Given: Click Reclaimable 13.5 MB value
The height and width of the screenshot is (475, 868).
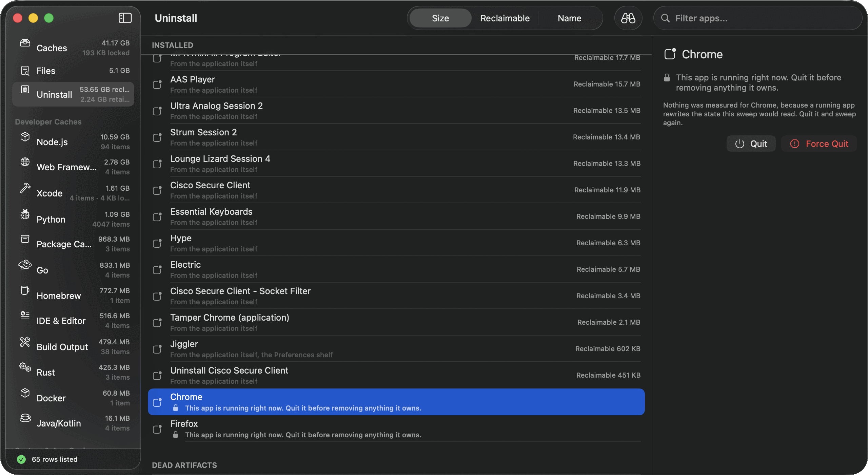Looking at the screenshot, I should 607,111.
